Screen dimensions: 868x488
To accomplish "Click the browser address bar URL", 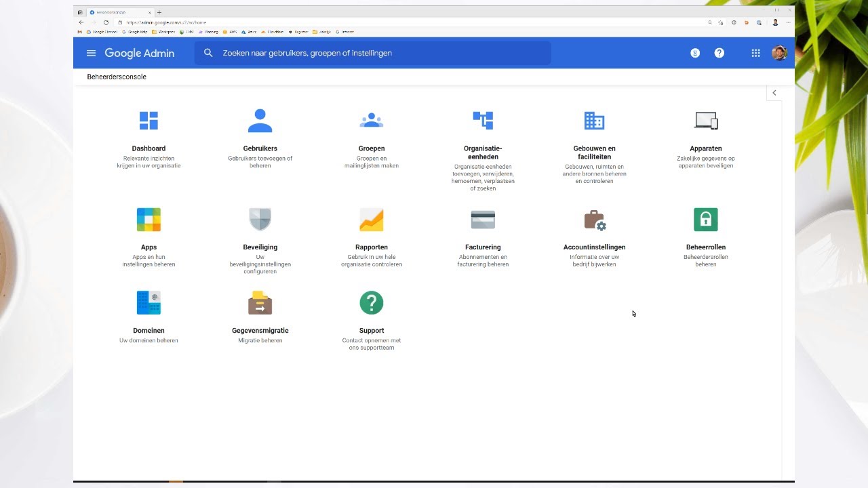I will (166, 22).
